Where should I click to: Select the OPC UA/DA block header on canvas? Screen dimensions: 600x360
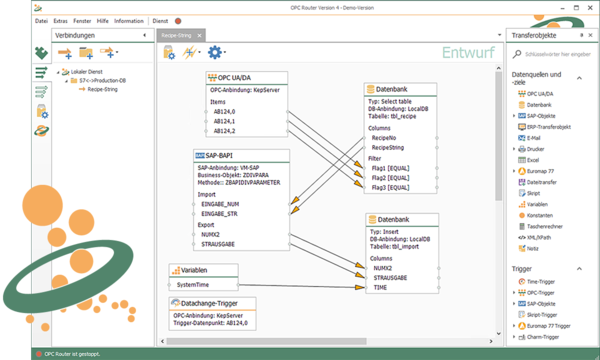247,78
